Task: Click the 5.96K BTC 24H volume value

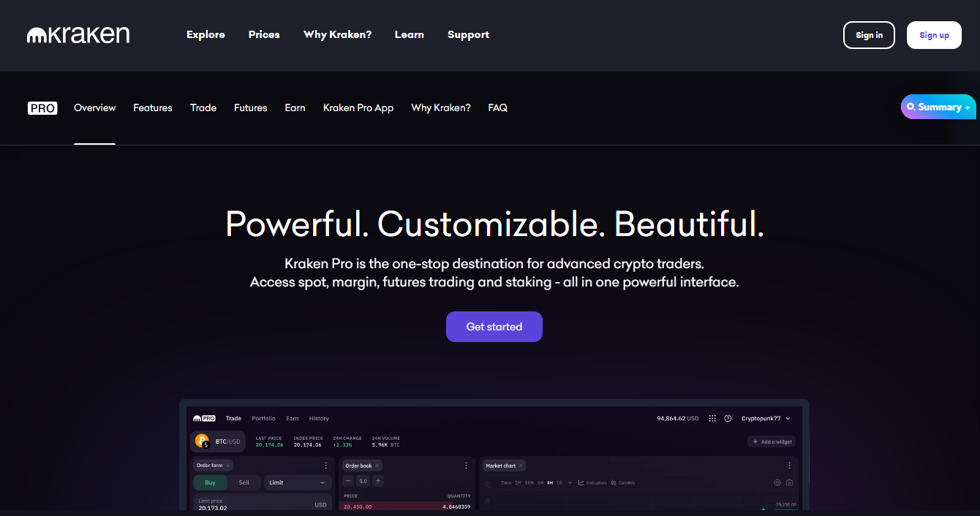Action: coord(385,444)
